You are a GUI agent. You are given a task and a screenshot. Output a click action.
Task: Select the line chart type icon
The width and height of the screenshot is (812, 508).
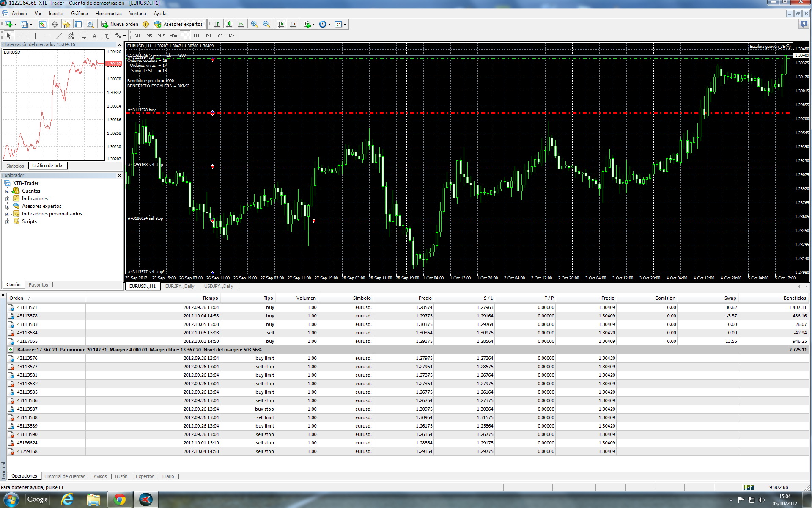[x=241, y=24]
